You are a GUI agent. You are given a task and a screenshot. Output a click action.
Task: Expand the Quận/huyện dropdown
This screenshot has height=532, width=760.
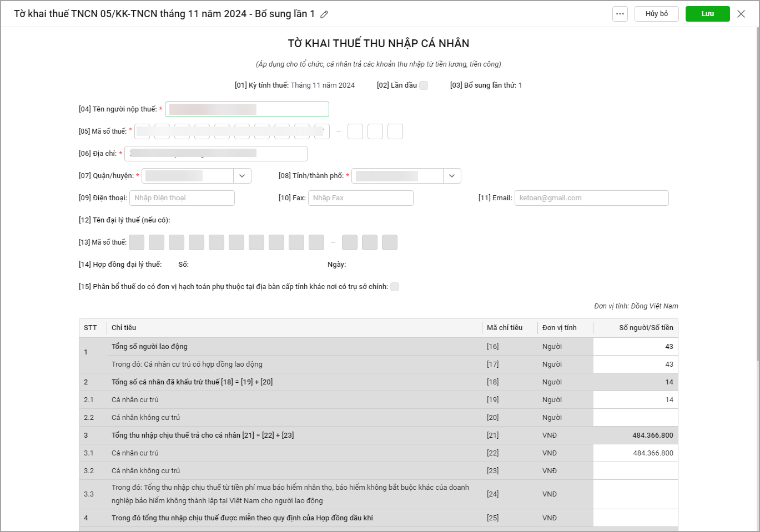tap(242, 176)
